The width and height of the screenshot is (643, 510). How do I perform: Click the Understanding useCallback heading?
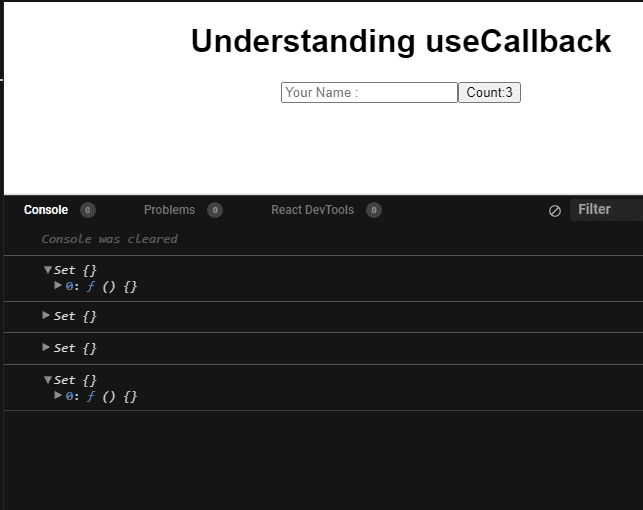coord(401,41)
